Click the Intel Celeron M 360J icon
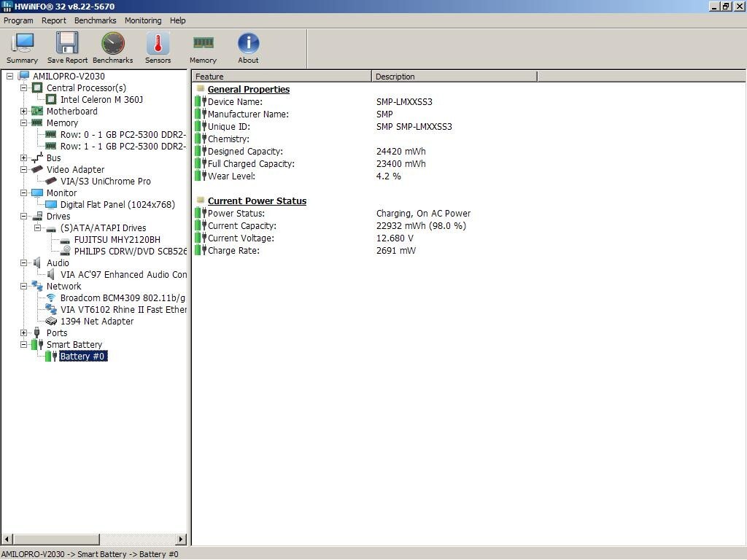Viewport: 747px width, 560px height. [51, 99]
